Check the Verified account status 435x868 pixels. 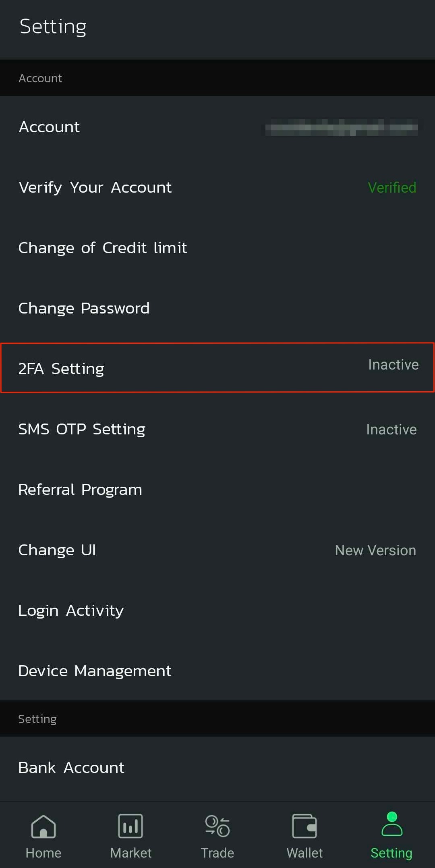(391, 187)
